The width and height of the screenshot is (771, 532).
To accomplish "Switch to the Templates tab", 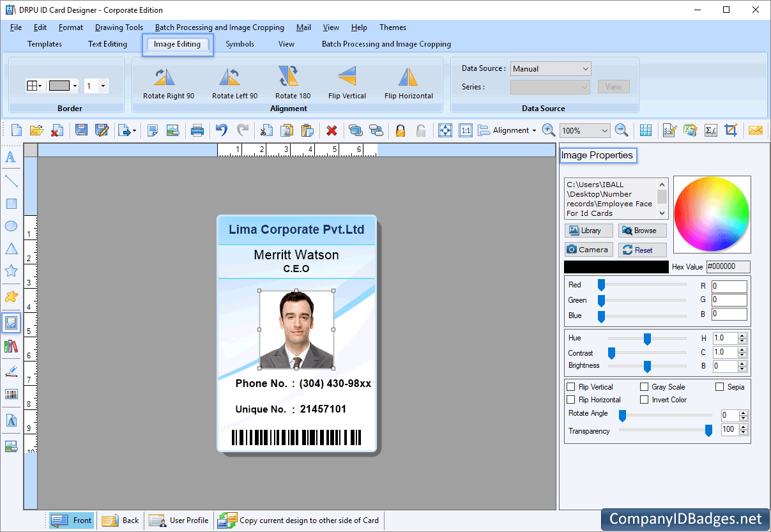I will pos(45,44).
